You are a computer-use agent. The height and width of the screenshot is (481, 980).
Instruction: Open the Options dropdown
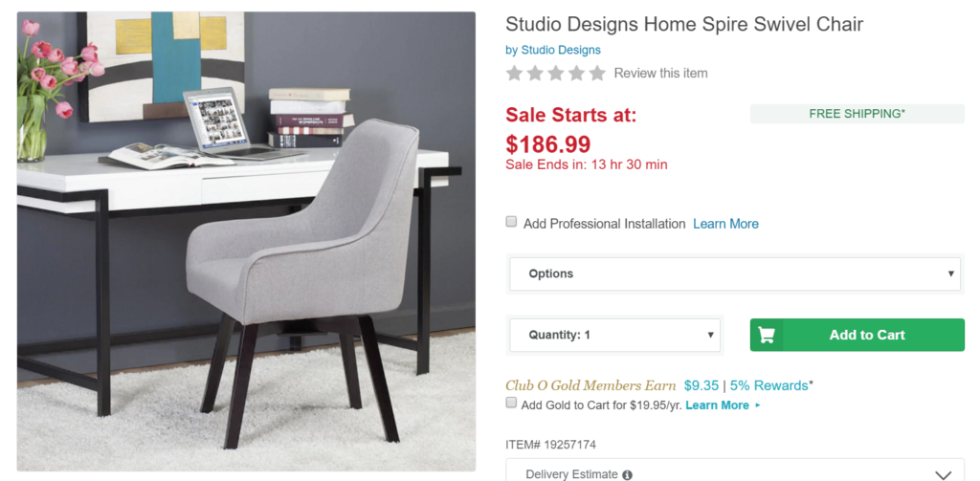pos(735,273)
